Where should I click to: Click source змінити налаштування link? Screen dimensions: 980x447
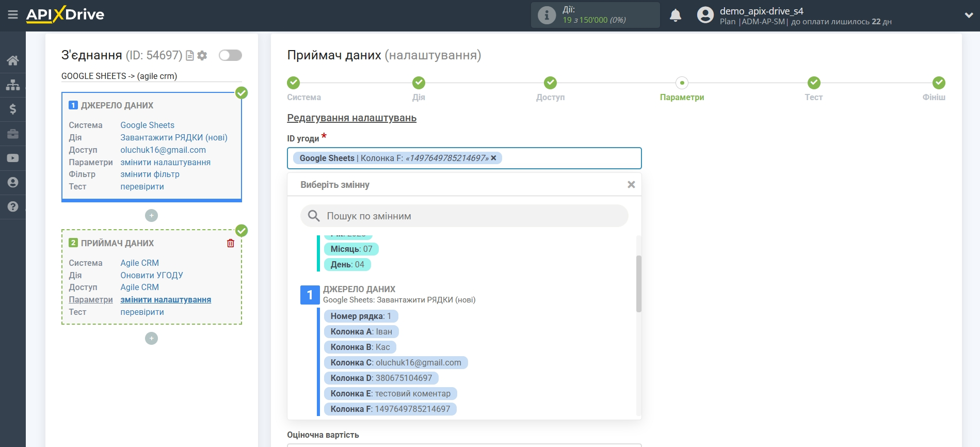[165, 162]
